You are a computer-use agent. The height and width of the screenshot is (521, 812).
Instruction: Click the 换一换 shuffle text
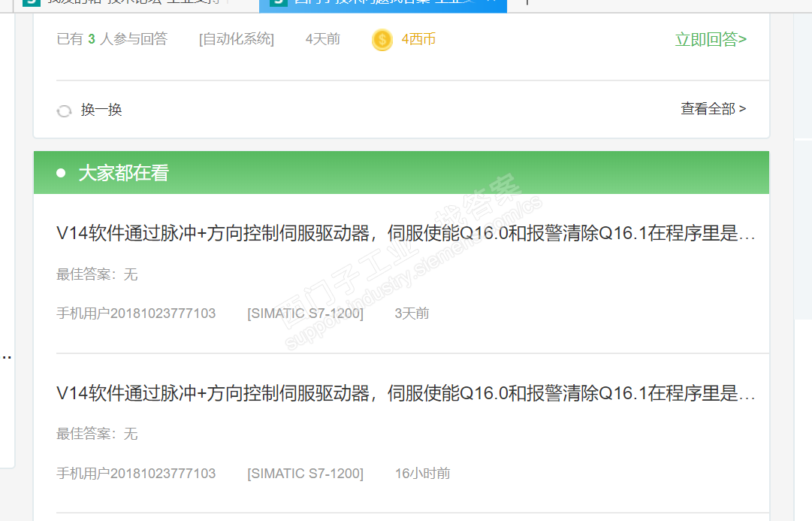(x=101, y=110)
